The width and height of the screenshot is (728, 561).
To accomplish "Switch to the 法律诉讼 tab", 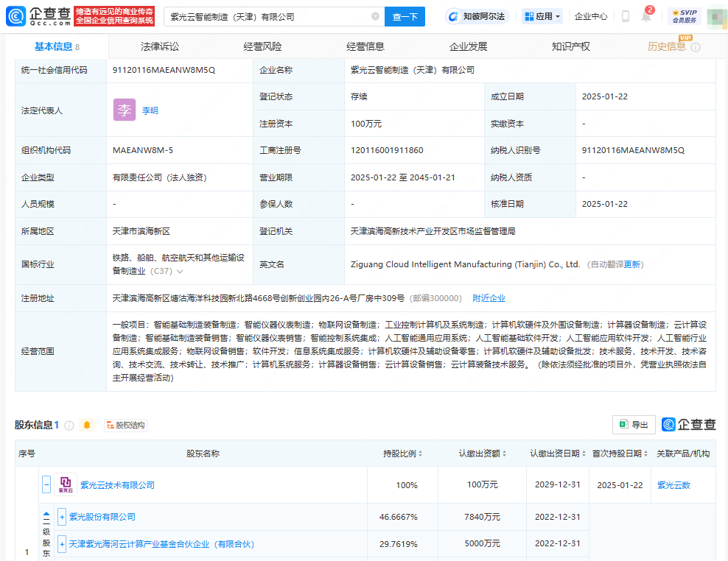I will 160,46.
